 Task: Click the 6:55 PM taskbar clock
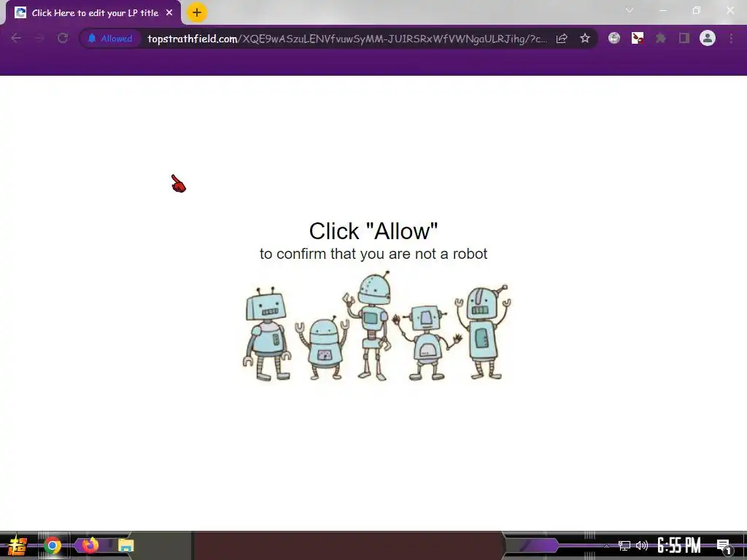click(x=679, y=545)
